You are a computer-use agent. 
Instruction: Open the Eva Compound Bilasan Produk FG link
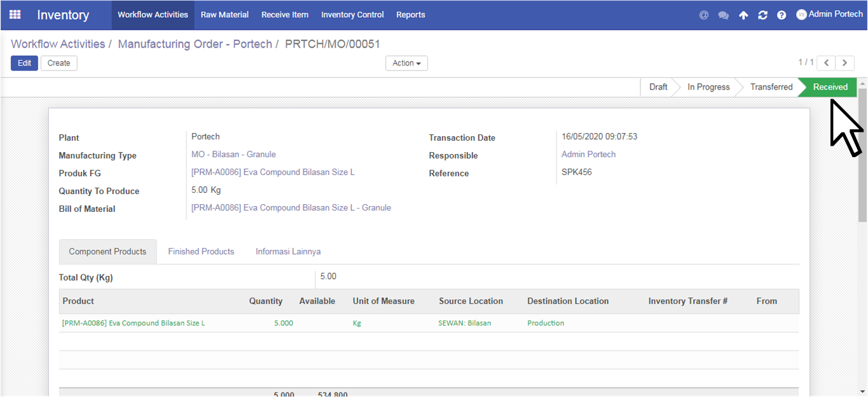273,172
